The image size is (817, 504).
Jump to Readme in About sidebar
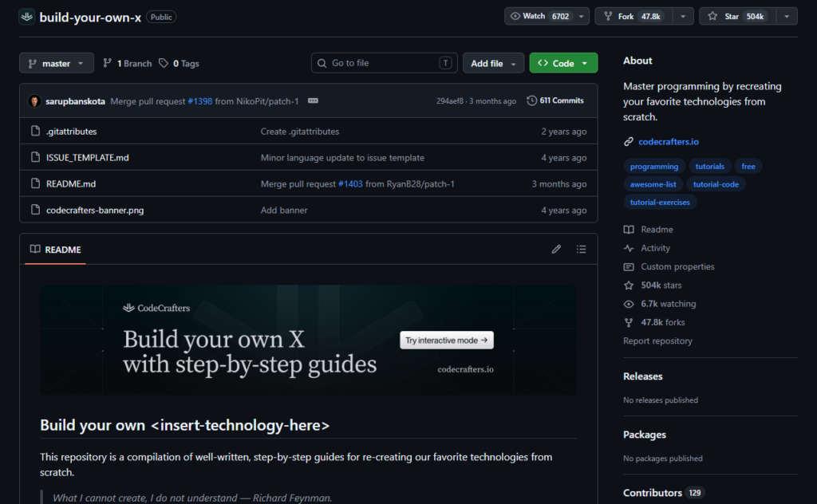click(x=657, y=230)
